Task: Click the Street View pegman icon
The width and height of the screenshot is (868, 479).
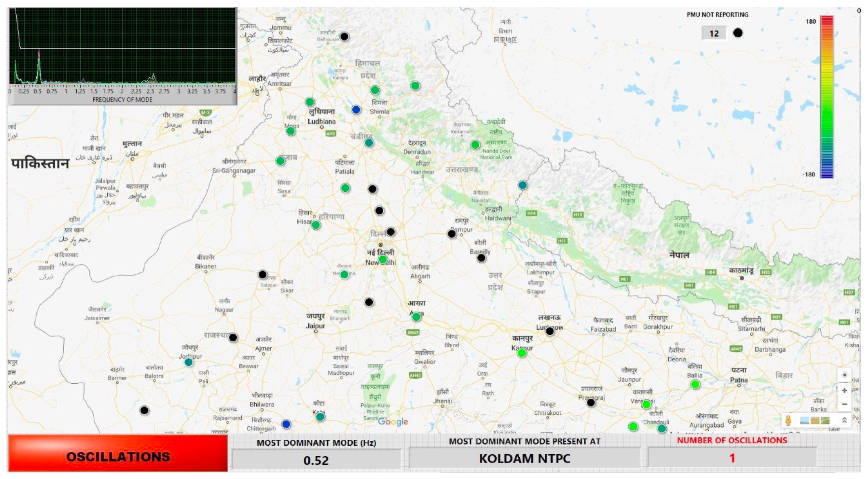Action: pos(788,420)
